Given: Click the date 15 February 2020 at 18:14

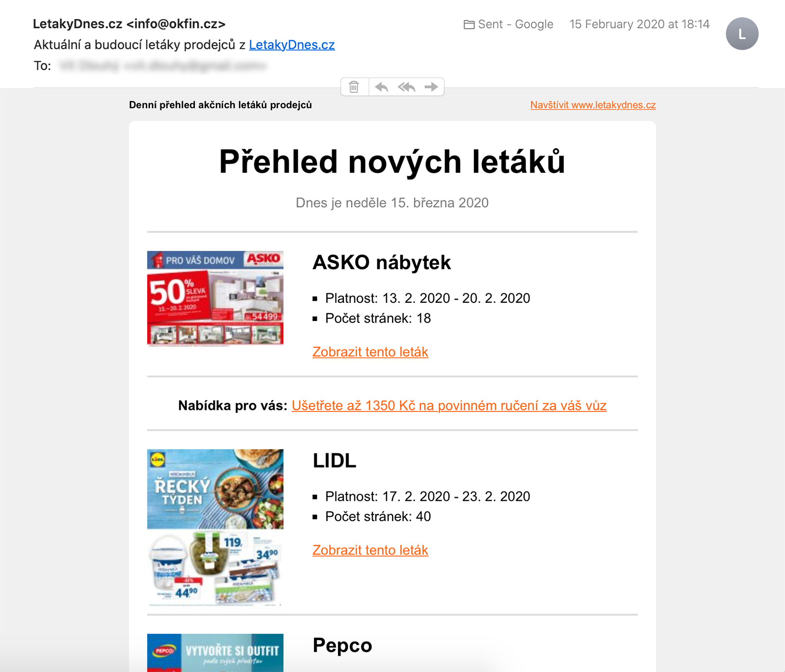Looking at the screenshot, I should [639, 25].
